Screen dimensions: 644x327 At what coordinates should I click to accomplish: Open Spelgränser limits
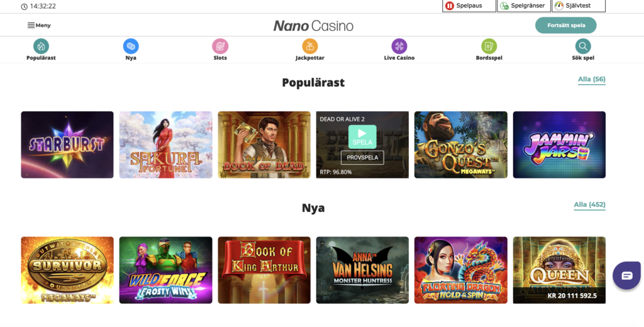pyautogui.click(x=524, y=6)
